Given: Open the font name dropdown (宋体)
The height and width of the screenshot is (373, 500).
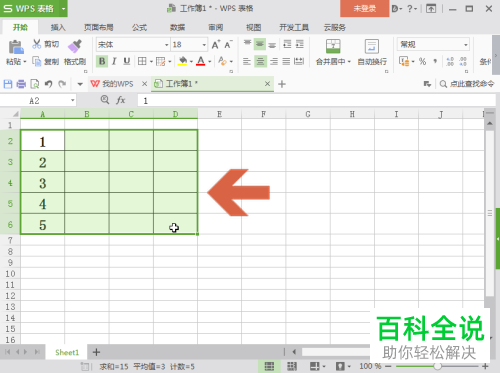Looking at the screenshot, I should click(x=166, y=45).
